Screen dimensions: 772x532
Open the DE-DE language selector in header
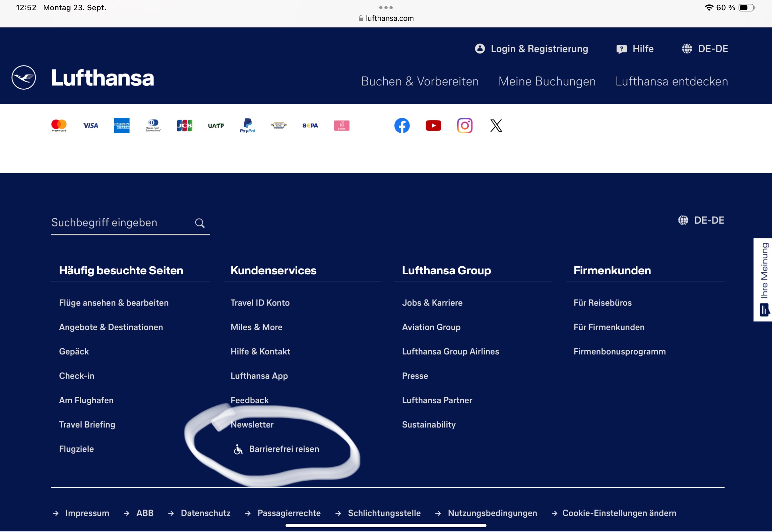[705, 49]
